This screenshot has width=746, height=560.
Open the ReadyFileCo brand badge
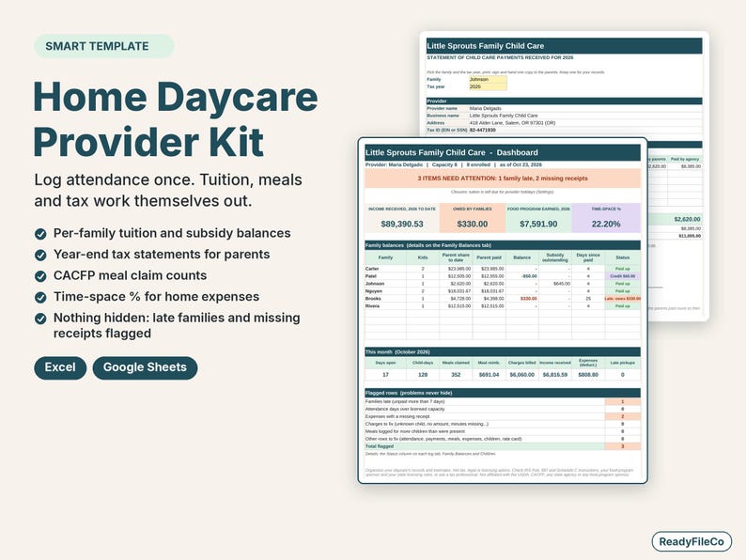(x=692, y=542)
